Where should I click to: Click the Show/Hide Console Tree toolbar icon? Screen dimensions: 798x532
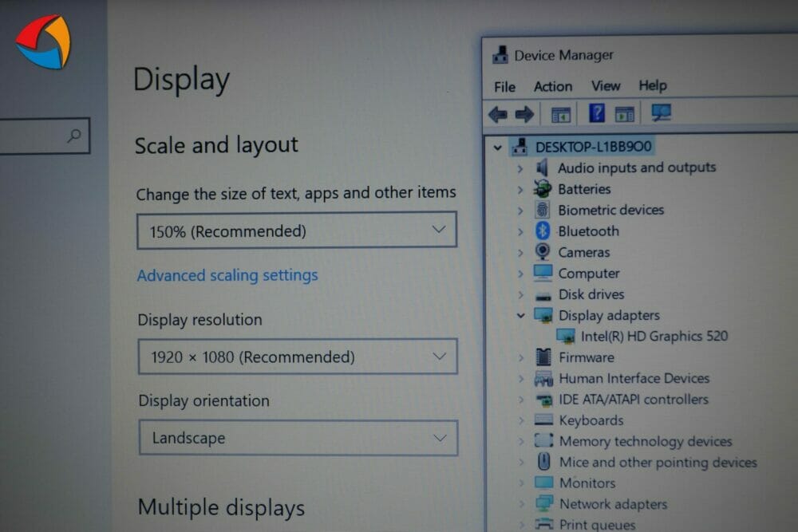(561, 115)
